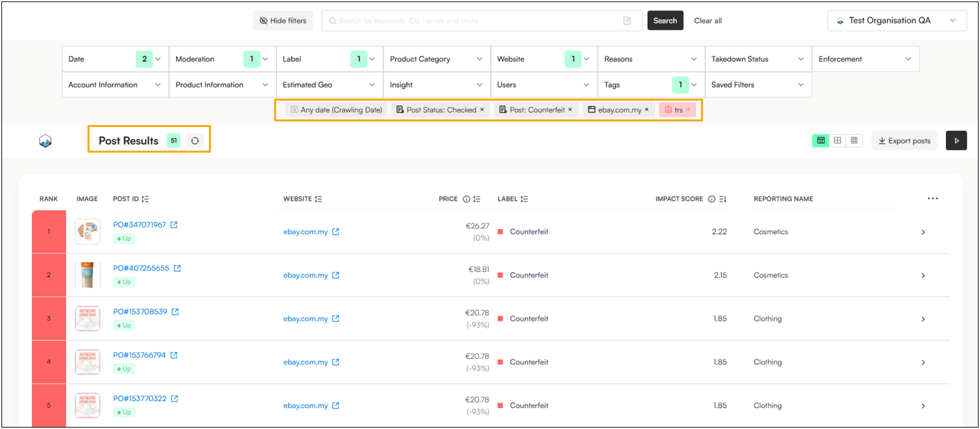The height and width of the screenshot is (429, 980).
Task: Remove the ebay.com.my filter chip
Action: 647,110
